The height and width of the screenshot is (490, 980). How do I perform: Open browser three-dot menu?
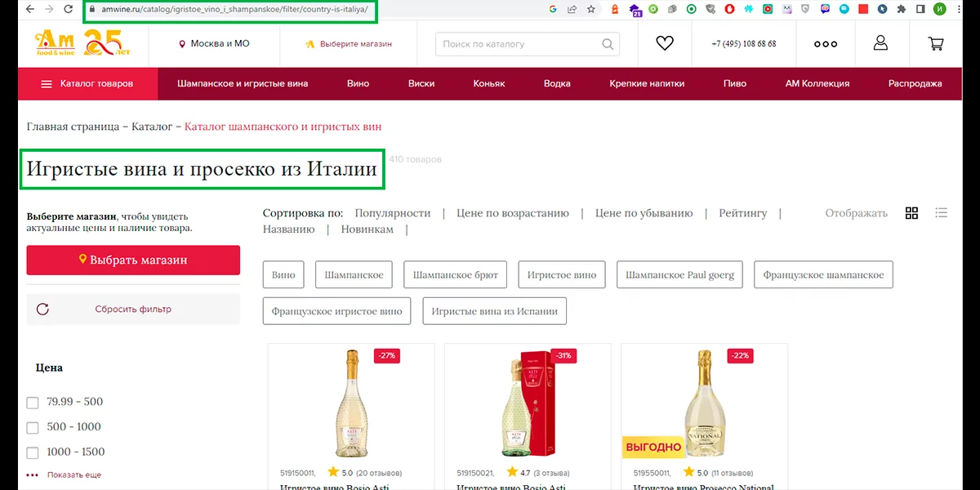[960, 9]
